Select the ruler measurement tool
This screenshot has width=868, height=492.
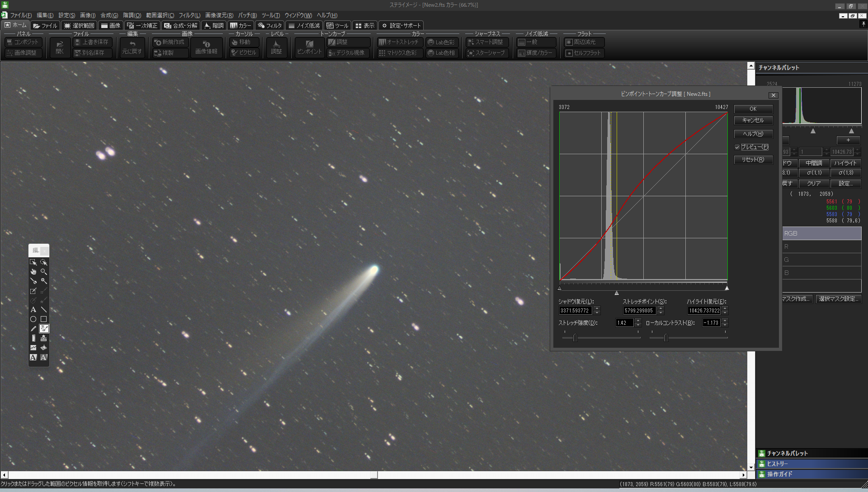pyautogui.click(x=33, y=338)
